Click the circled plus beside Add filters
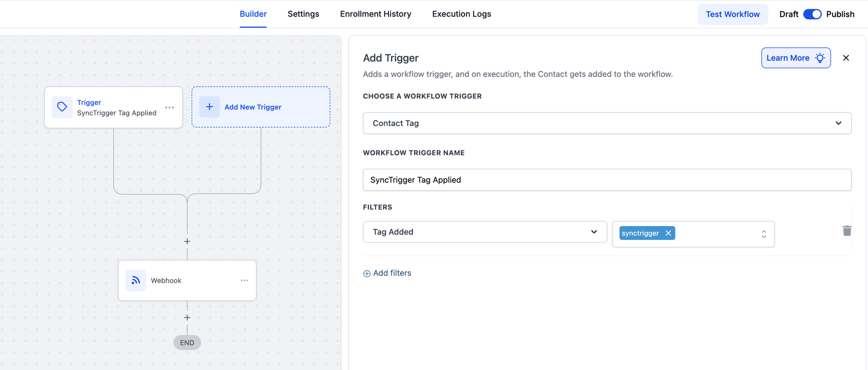868x370 pixels. point(367,274)
